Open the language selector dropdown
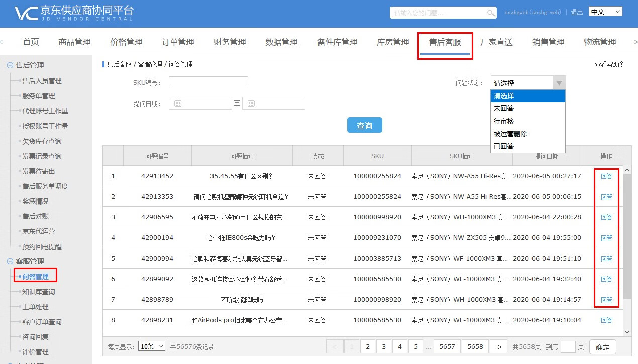Viewport: 638px width, 364px height. click(x=605, y=12)
